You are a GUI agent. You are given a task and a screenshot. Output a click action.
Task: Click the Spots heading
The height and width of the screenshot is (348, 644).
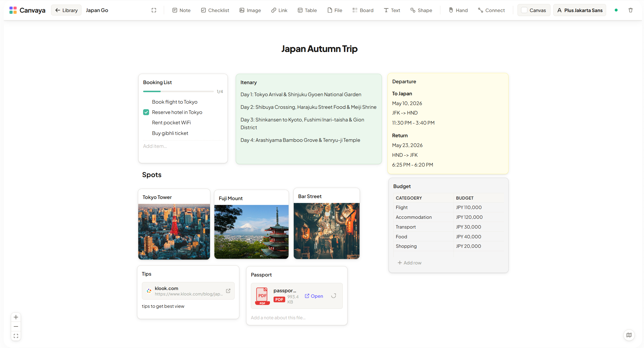(x=152, y=175)
